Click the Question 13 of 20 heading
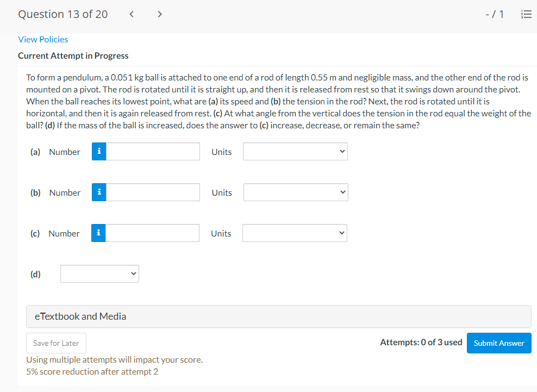The width and height of the screenshot is (537, 392). (x=63, y=14)
